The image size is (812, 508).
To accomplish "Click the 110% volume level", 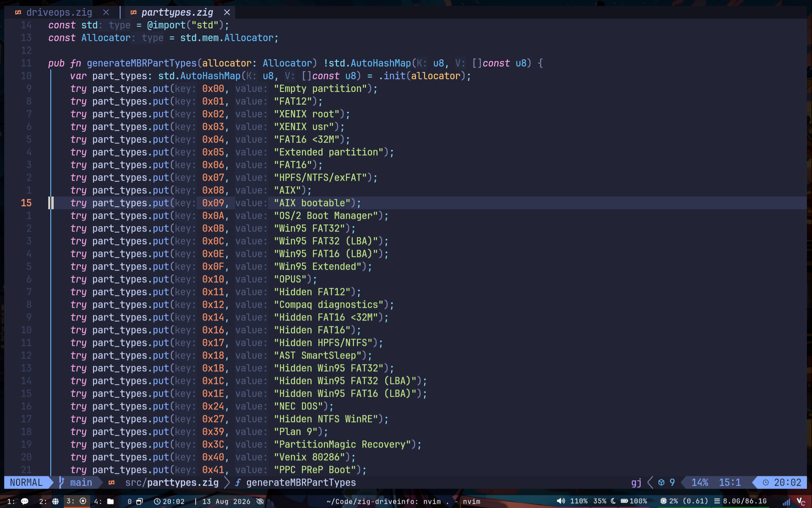I will [x=579, y=501].
